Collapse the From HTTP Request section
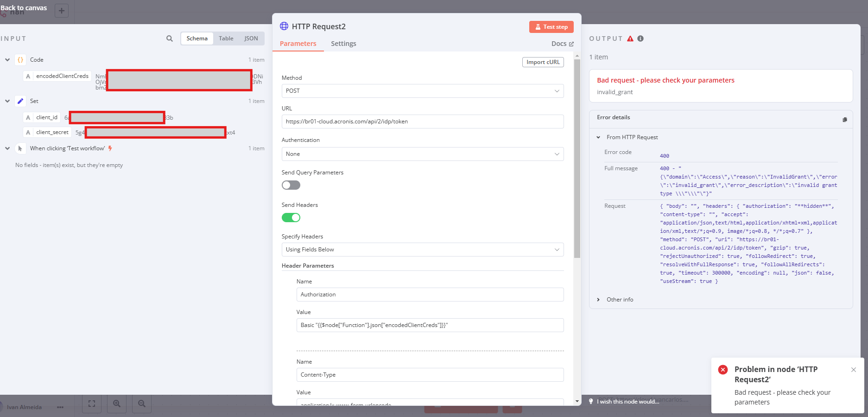 598,137
